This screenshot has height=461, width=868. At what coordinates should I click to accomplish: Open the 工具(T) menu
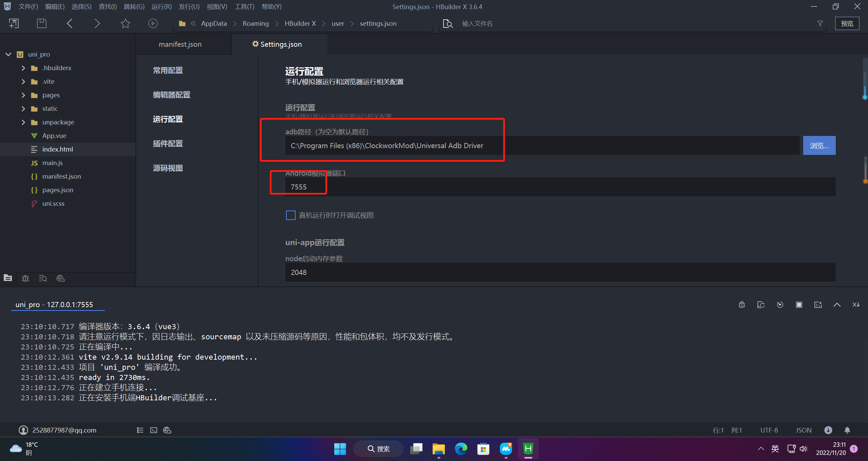(244, 7)
